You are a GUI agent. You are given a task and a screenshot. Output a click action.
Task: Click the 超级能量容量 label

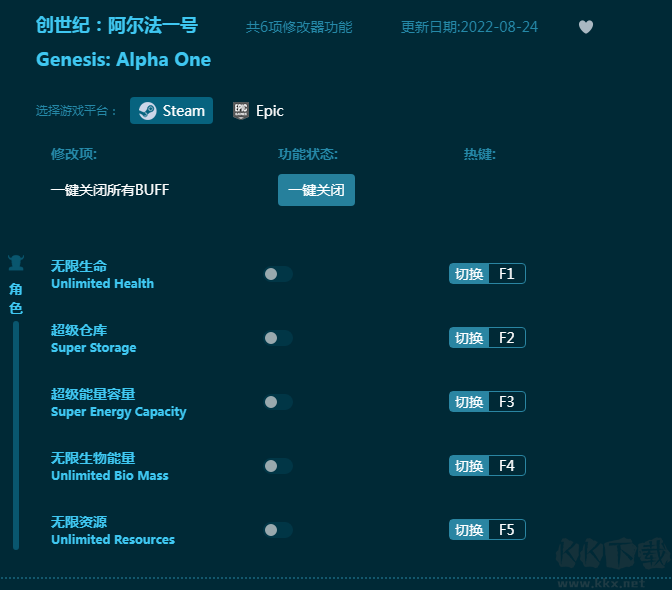coord(93,394)
